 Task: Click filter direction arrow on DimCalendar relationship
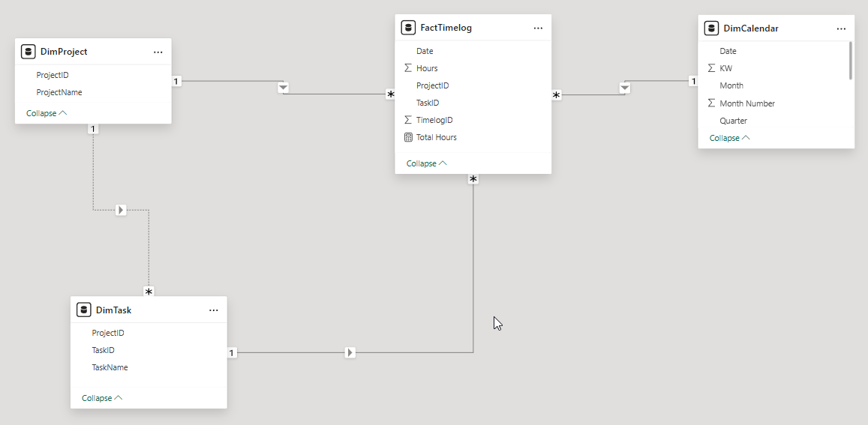pos(624,88)
